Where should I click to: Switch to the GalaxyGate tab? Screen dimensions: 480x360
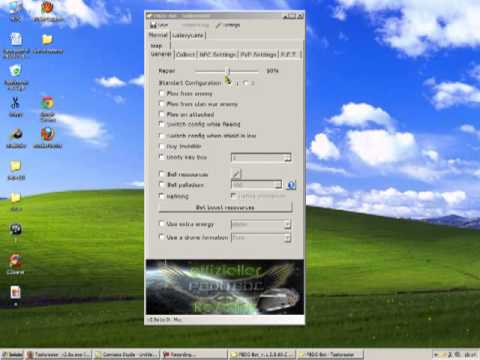click(x=188, y=35)
